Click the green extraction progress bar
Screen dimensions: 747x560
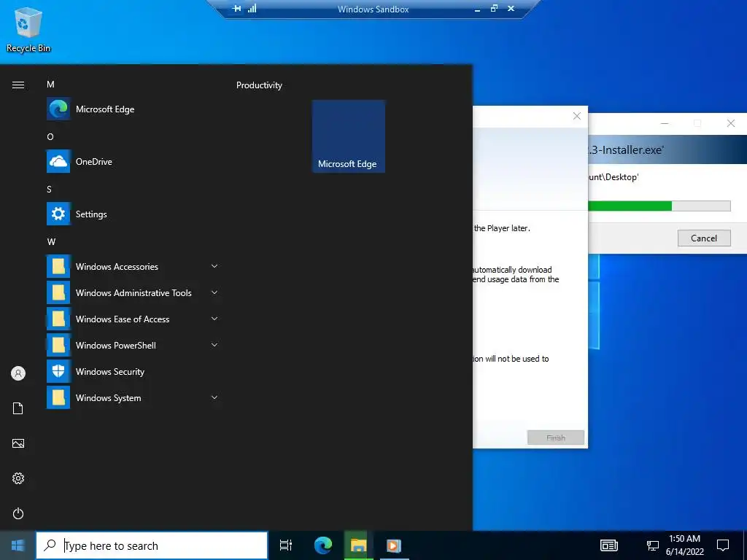point(659,206)
